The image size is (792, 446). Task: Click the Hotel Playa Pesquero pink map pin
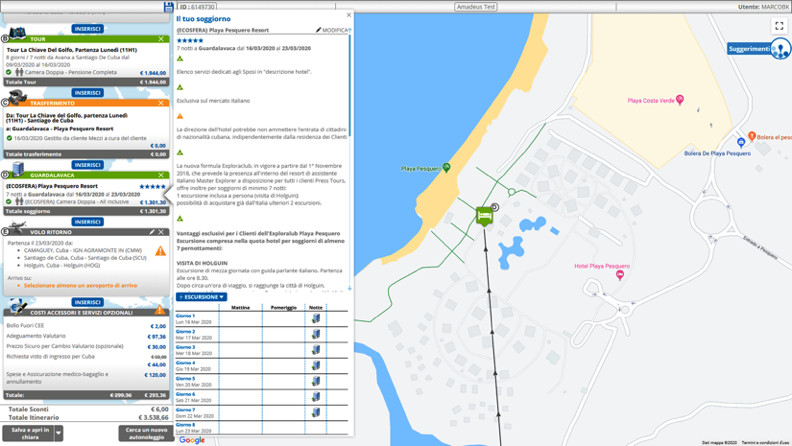coord(620,275)
